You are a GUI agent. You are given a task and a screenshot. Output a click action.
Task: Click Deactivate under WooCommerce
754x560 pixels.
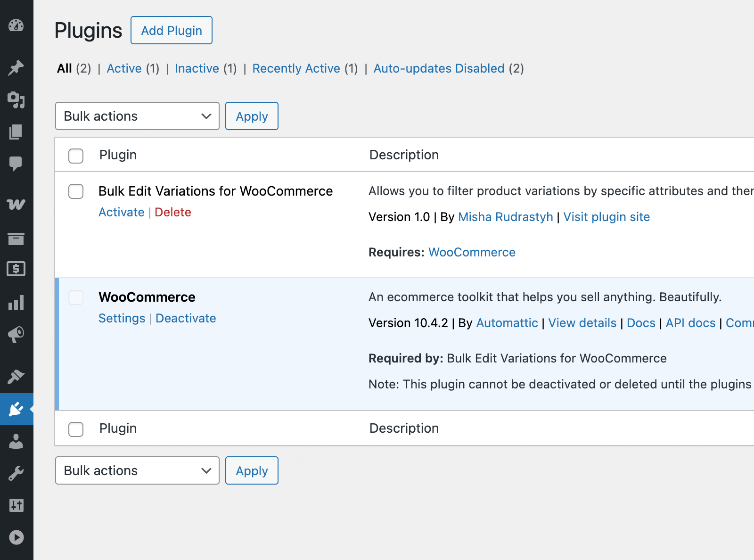[x=186, y=318]
